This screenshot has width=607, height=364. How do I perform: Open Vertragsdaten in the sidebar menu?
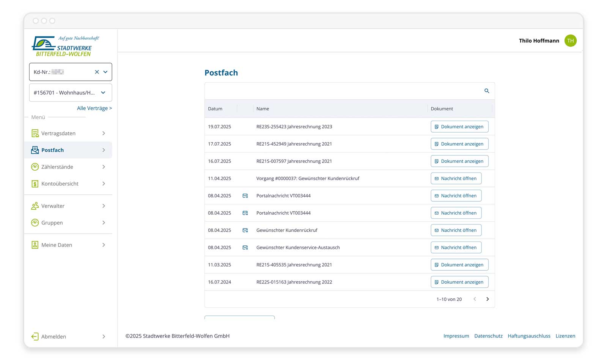[x=58, y=133]
